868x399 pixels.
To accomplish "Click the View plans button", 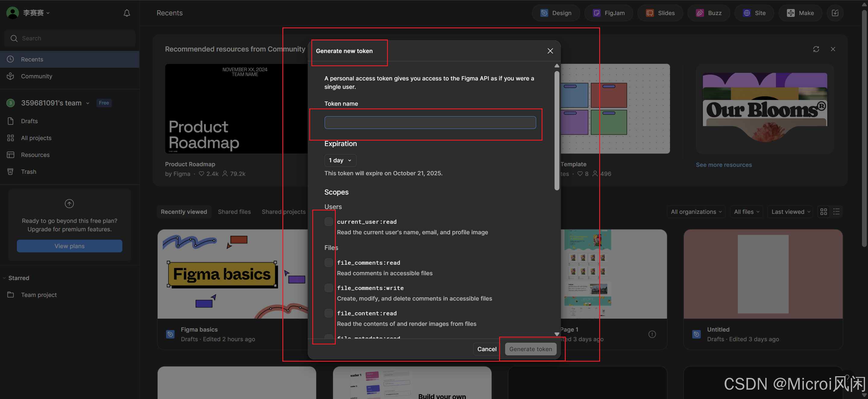I will (x=69, y=246).
